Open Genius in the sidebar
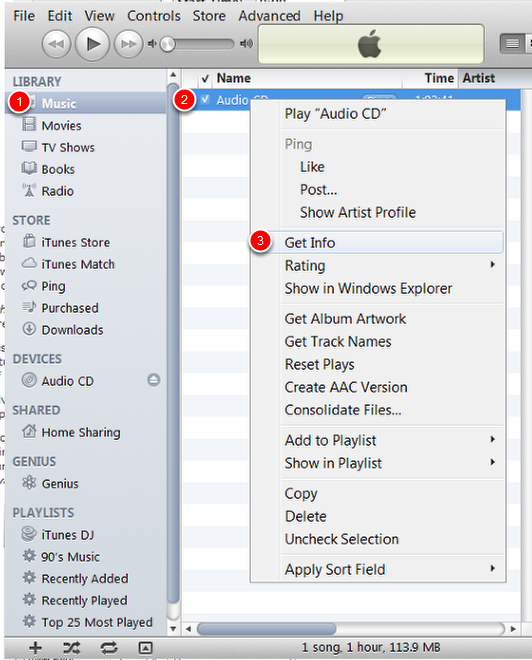This screenshot has height=660, width=532. coord(60,484)
